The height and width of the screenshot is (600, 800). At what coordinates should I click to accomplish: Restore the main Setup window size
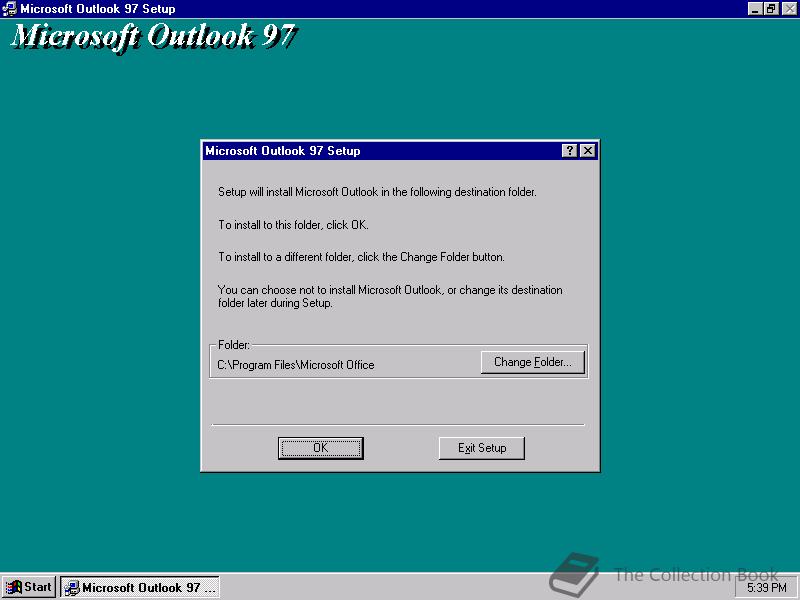771,9
